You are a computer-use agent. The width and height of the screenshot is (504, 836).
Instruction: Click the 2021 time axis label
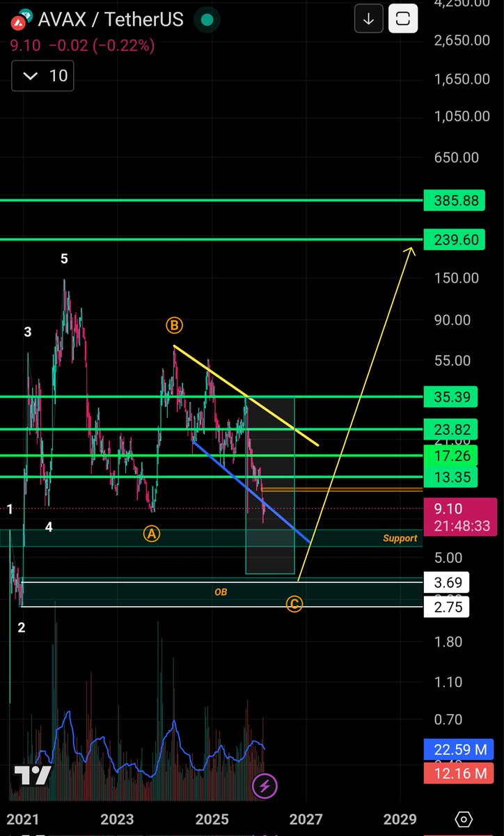[x=24, y=819]
